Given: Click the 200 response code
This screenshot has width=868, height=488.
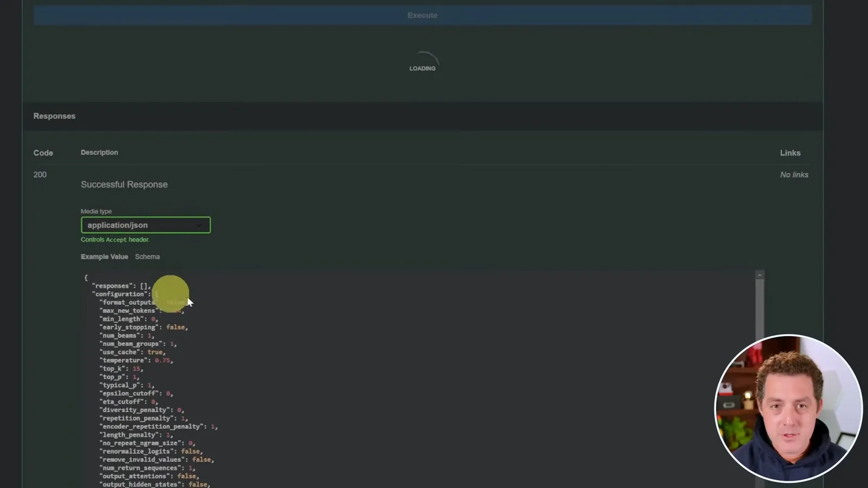Looking at the screenshot, I should click(x=40, y=175).
